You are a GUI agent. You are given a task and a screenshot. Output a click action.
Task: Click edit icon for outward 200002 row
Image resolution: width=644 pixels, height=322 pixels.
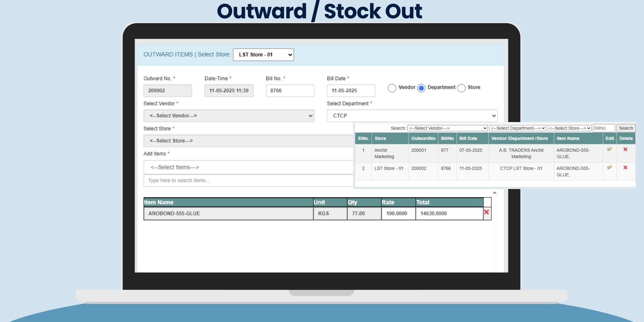(x=609, y=167)
